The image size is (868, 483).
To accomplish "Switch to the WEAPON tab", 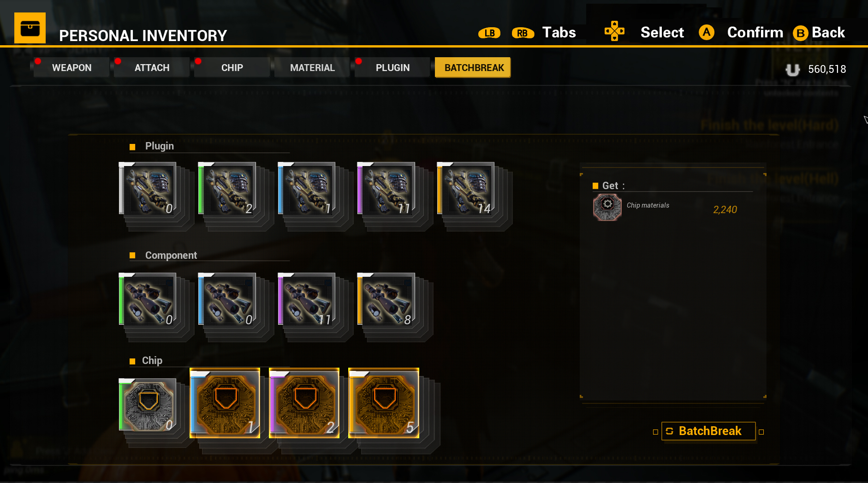I will [x=71, y=68].
